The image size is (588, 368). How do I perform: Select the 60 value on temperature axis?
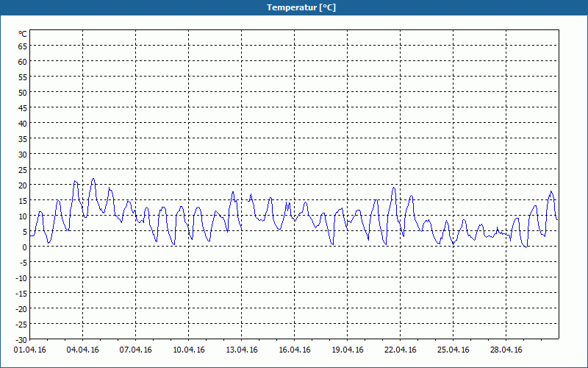click(23, 62)
